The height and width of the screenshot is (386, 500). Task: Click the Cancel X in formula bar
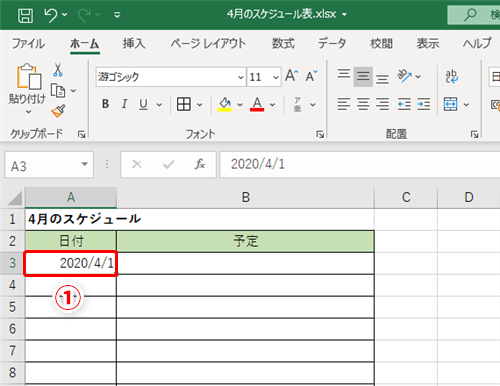pyautogui.click(x=137, y=164)
